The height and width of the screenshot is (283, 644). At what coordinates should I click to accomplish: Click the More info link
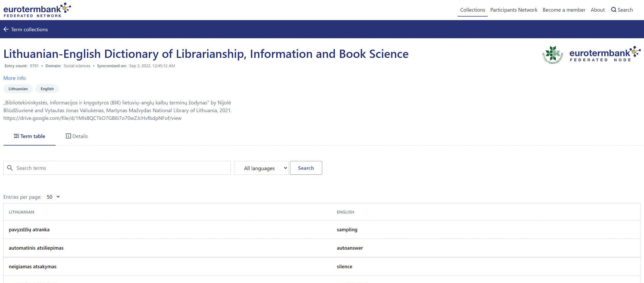tap(14, 78)
